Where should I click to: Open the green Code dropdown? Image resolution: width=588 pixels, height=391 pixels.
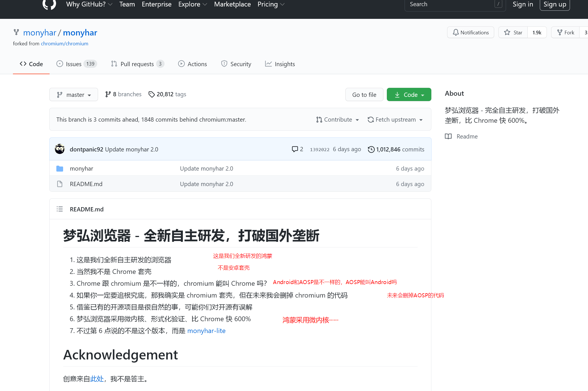[x=409, y=94]
